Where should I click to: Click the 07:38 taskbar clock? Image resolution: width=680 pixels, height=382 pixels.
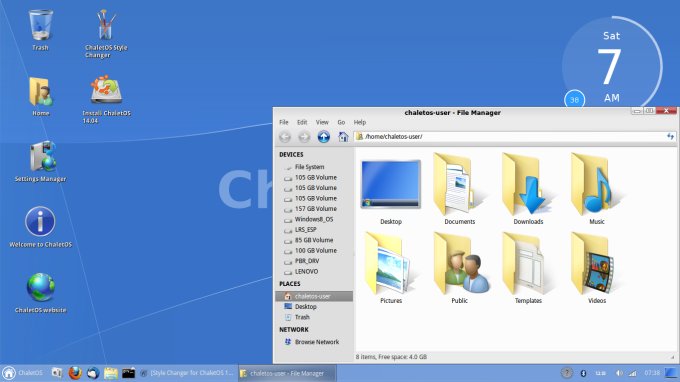pyautogui.click(x=652, y=373)
